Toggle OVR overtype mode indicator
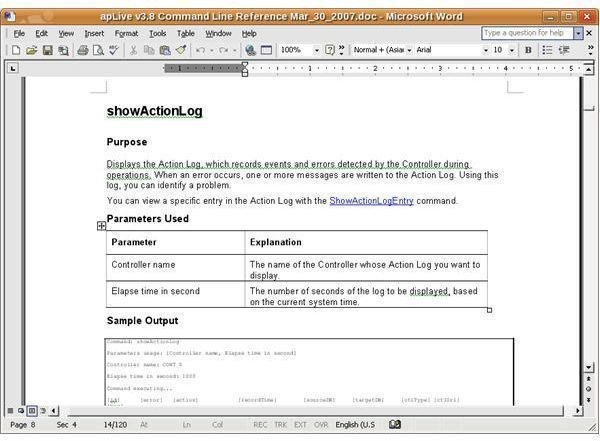Screen dimensions: 600x441 [x=321, y=425]
